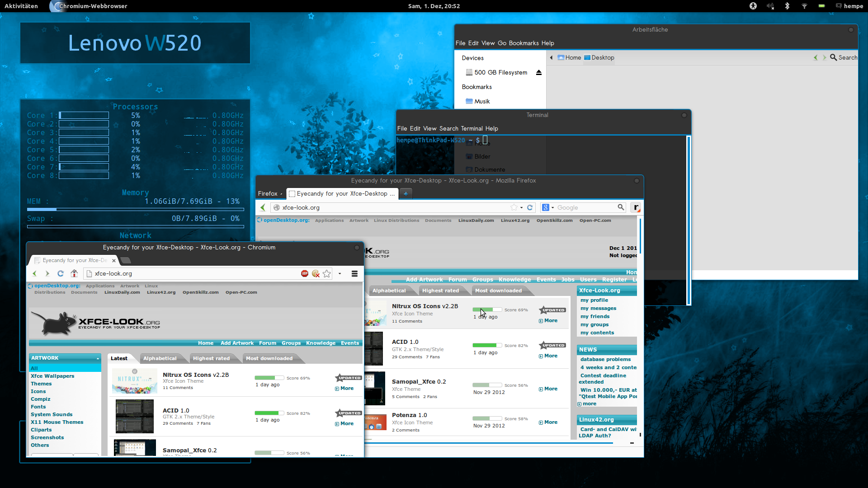Image resolution: width=868 pixels, height=488 pixels.
Task: Open the volume icon in the top panel
Action: tap(770, 6)
